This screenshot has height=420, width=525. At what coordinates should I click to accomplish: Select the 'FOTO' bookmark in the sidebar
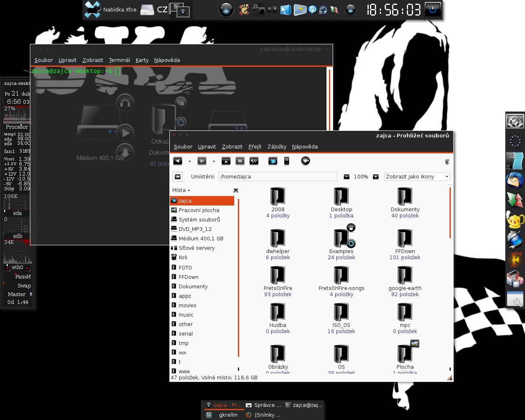point(202,268)
